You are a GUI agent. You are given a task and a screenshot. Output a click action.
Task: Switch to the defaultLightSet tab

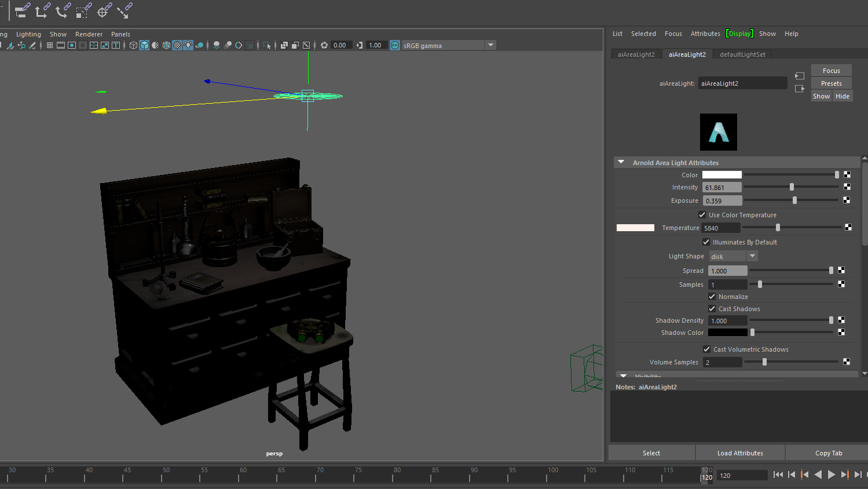point(742,54)
